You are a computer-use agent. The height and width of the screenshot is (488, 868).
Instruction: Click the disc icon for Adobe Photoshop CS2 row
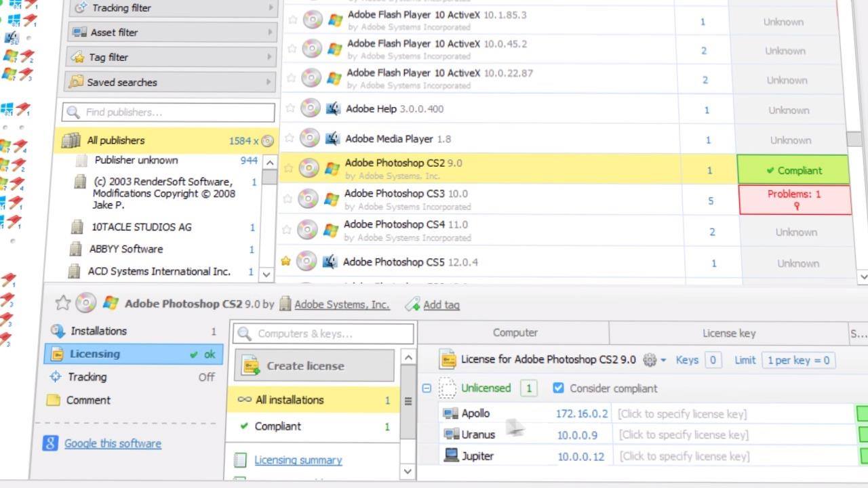pos(309,167)
